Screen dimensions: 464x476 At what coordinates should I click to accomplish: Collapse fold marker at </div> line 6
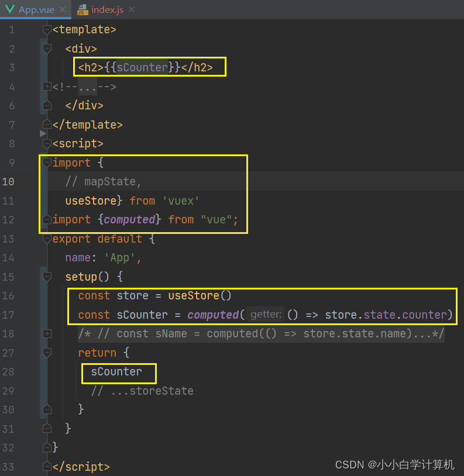click(x=47, y=105)
